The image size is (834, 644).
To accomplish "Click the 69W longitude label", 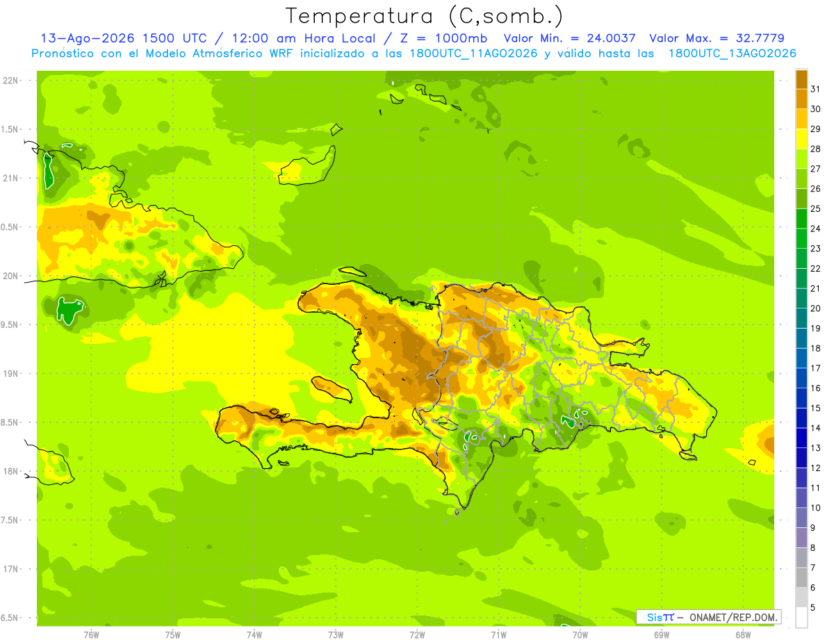I will pos(662,634).
